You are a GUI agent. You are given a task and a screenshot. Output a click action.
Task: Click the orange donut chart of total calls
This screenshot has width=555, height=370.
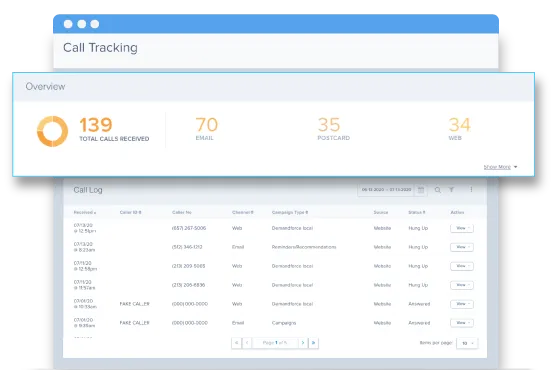pyautogui.click(x=52, y=131)
